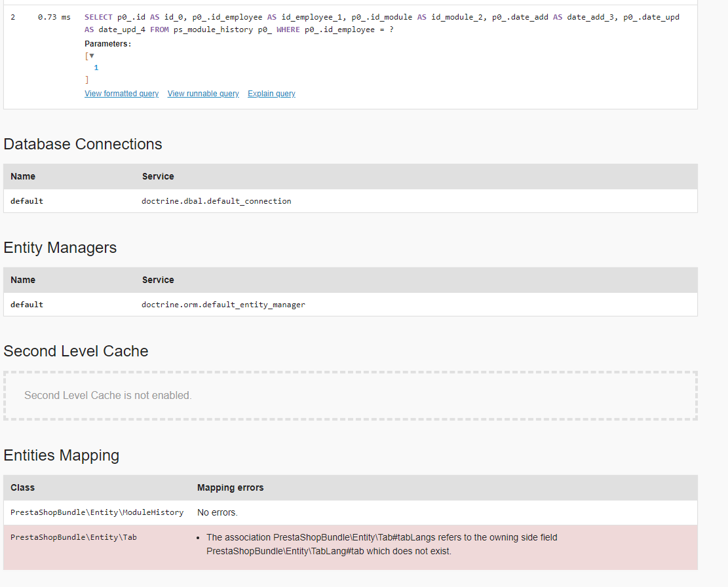Select doctrine.dbal.default_connection service name
The image size is (728, 587).
click(x=216, y=201)
